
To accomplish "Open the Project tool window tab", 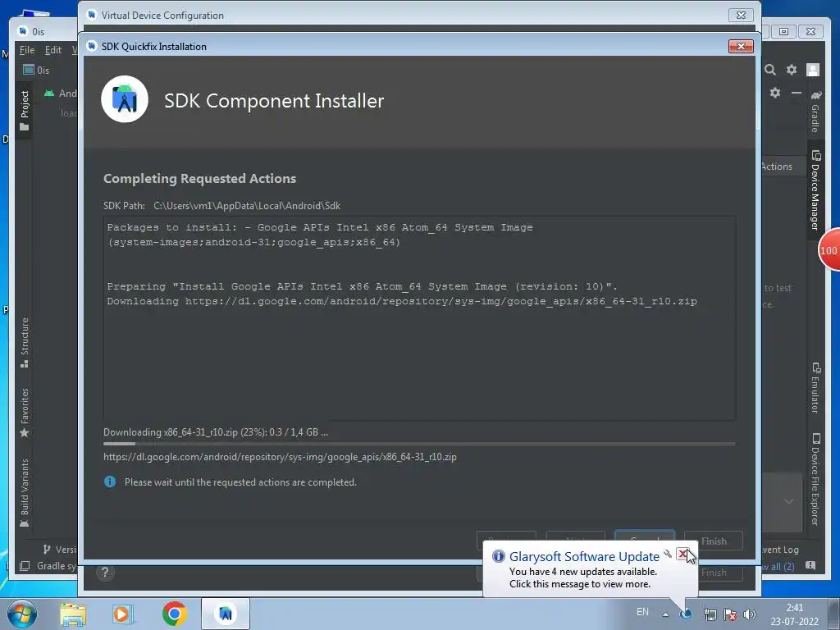I will pyautogui.click(x=24, y=111).
